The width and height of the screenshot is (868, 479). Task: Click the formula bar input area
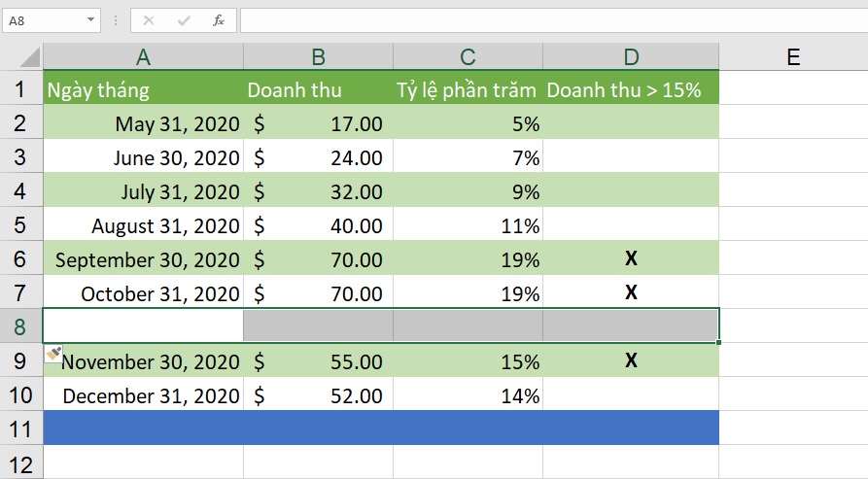554,20
